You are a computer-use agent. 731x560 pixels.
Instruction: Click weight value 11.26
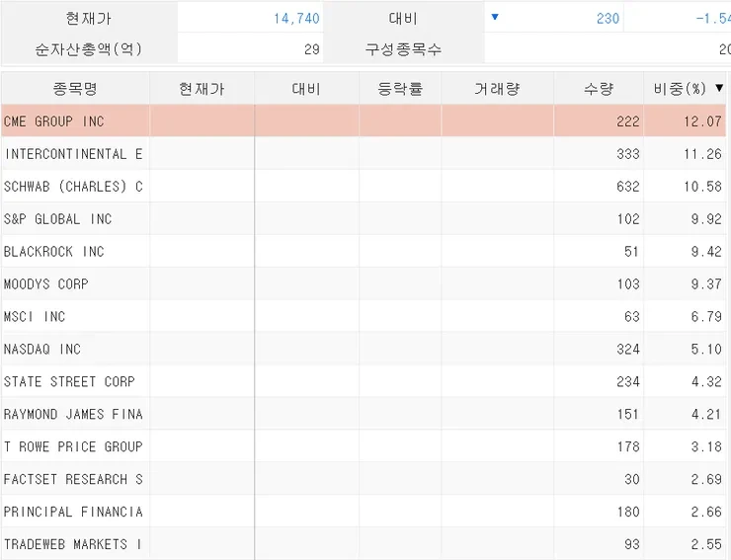pos(702,154)
